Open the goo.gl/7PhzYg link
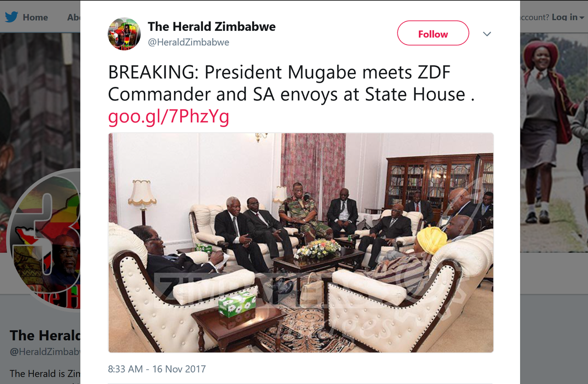Screen dimensions: 588x384 169,118
